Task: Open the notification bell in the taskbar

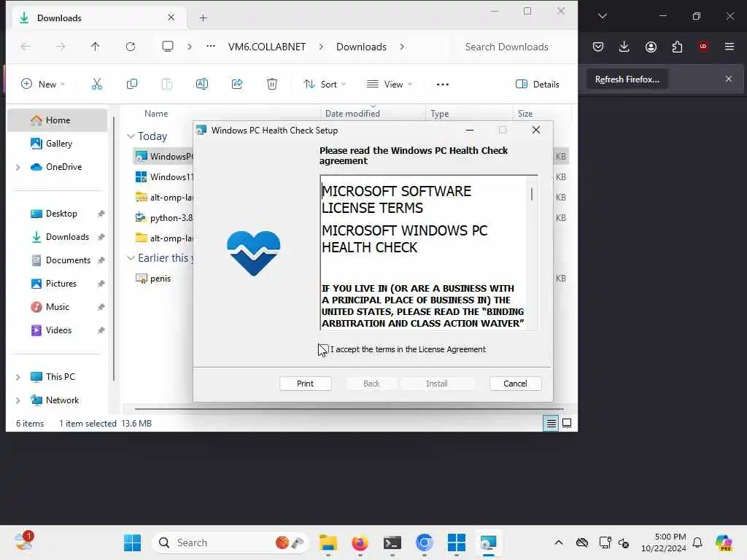Action: [x=697, y=542]
